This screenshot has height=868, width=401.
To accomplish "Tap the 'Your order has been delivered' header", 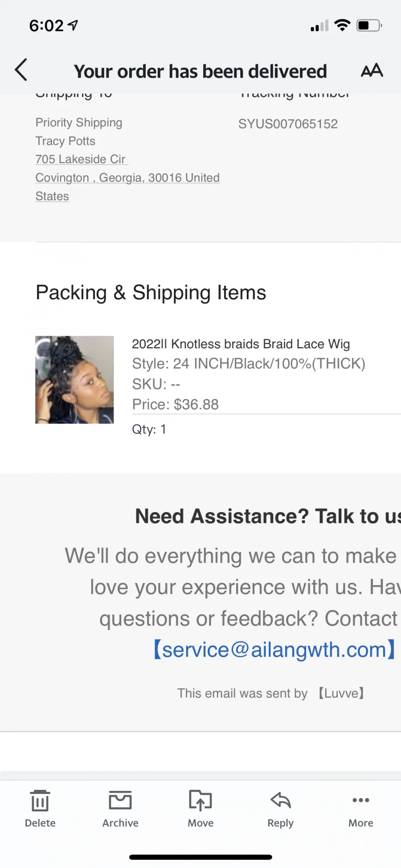I will [200, 71].
